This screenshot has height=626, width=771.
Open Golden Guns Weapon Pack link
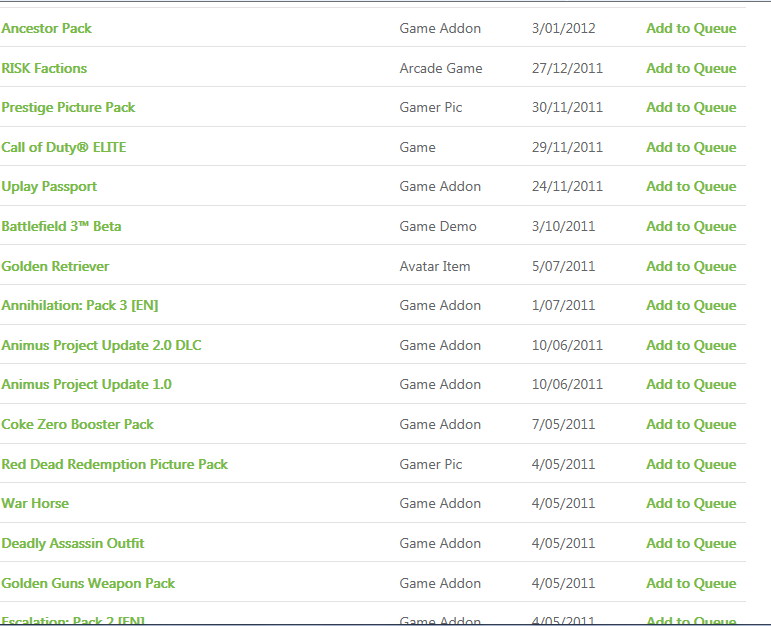89,583
